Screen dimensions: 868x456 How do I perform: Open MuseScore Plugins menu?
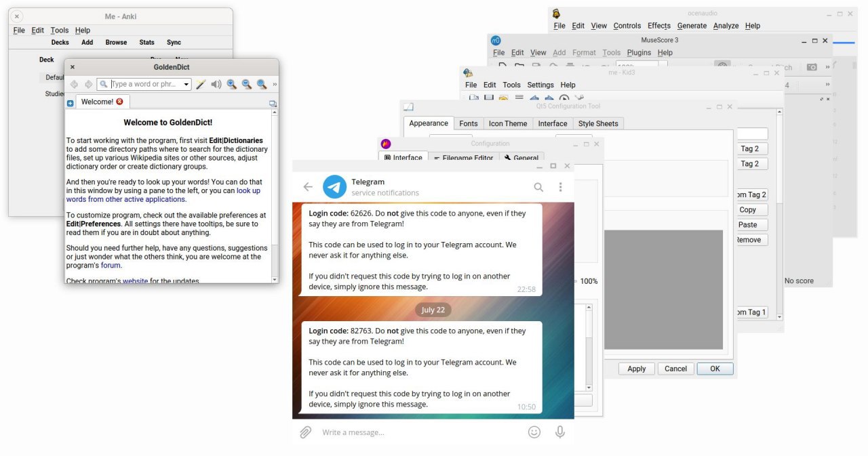tap(639, 52)
